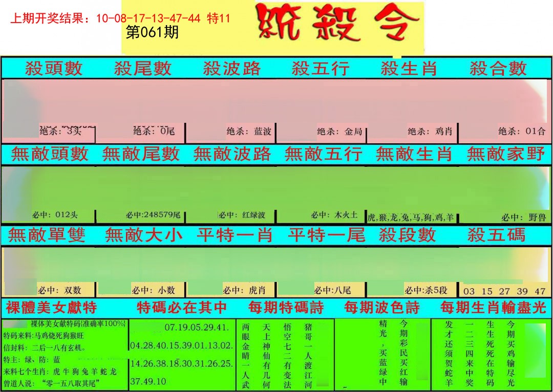Open the 每期波色詩 section header
This screenshot has width=553, height=392.
pyautogui.click(x=381, y=308)
